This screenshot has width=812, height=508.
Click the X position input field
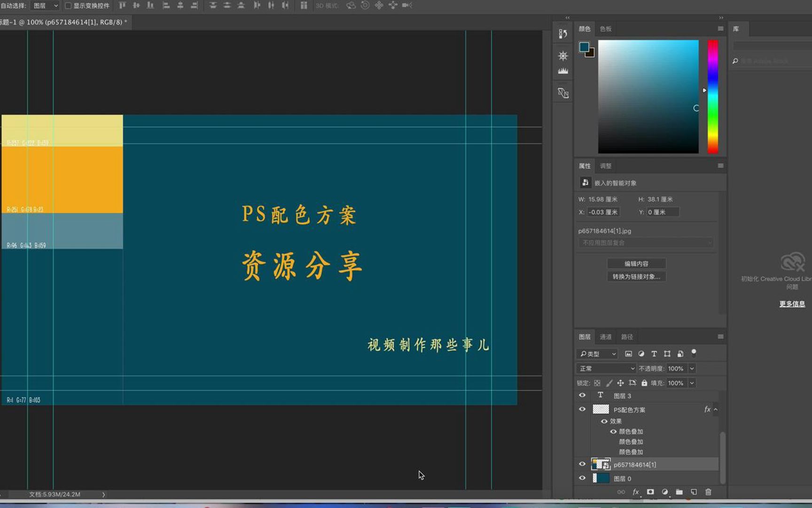(603, 212)
